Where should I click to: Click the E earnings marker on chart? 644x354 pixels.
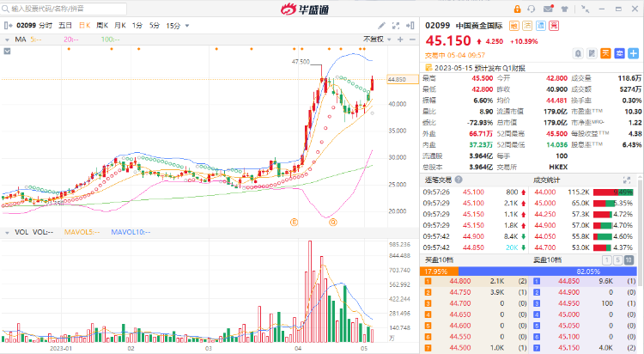[294, 222]
